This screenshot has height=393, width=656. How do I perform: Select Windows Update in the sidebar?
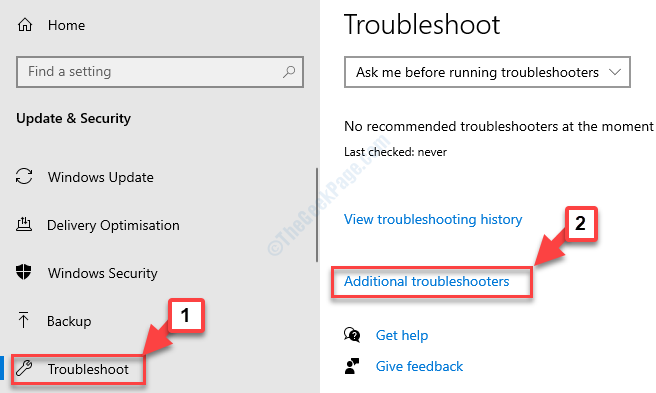[x=85, y=177]
